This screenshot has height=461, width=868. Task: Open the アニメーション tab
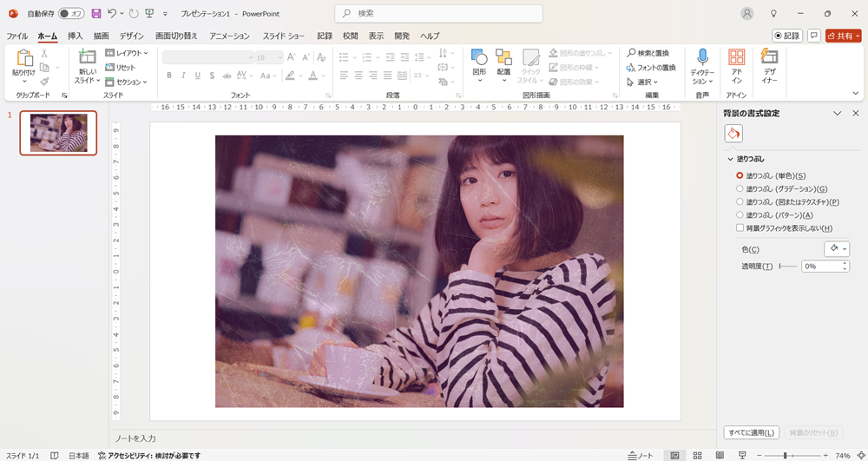point(229,36)
